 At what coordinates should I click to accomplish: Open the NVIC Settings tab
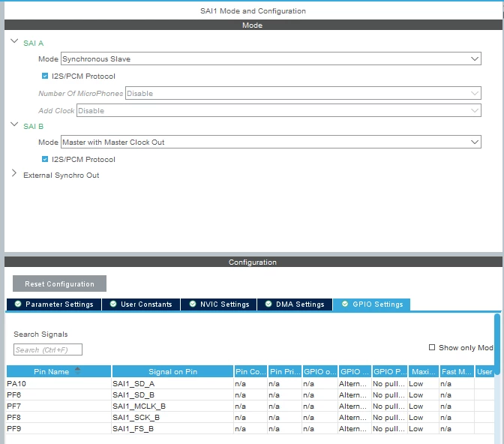219,304
